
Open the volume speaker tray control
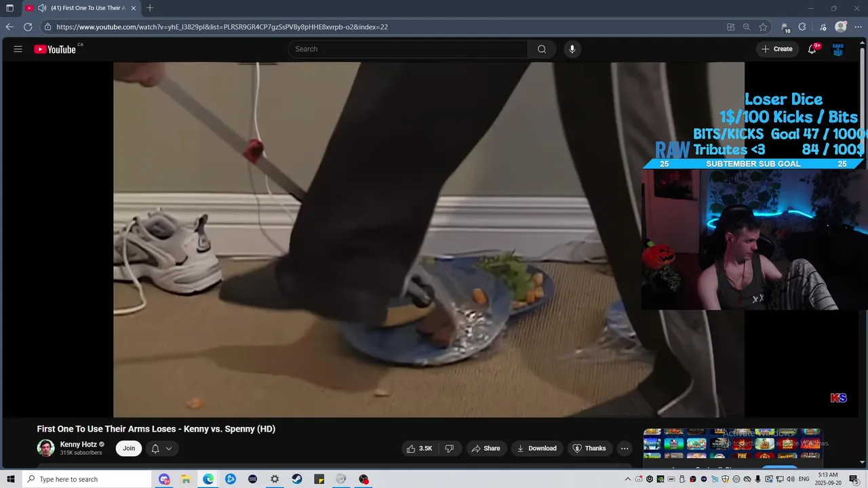click(791, 479)
